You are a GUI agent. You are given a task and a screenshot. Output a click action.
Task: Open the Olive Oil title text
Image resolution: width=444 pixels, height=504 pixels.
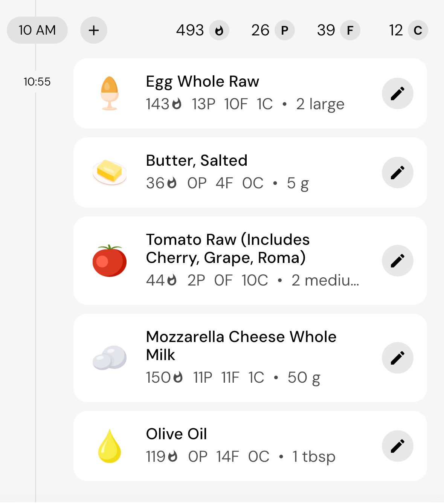pos(176,434)
